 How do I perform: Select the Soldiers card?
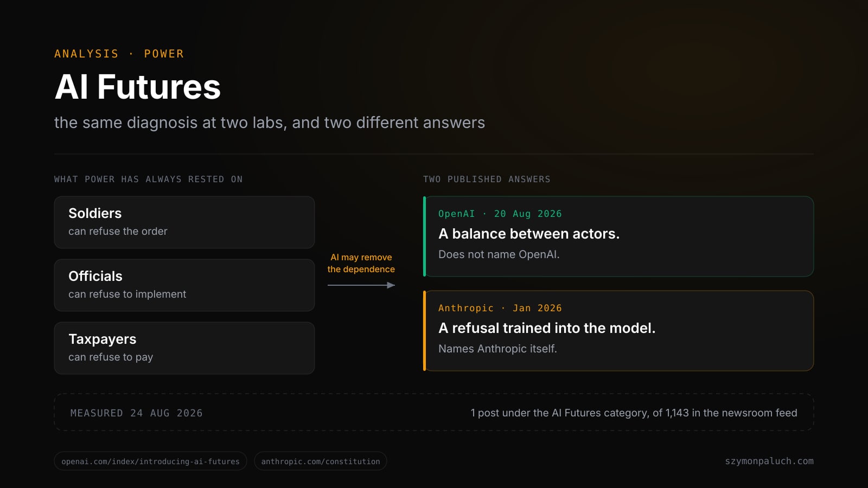coord(184,222)
